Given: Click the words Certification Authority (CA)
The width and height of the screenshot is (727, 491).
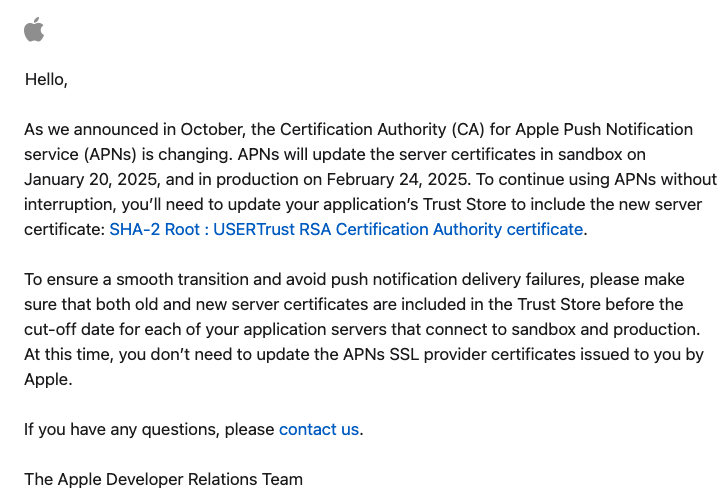Looking at the screenshot, I should click(383, 129).
